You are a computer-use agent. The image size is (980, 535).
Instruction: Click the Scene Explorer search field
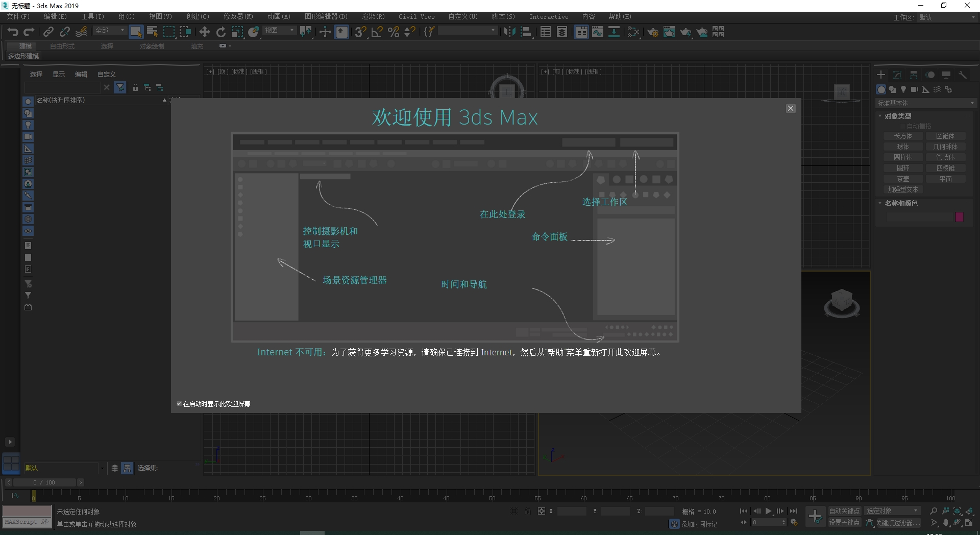point(63,87)
